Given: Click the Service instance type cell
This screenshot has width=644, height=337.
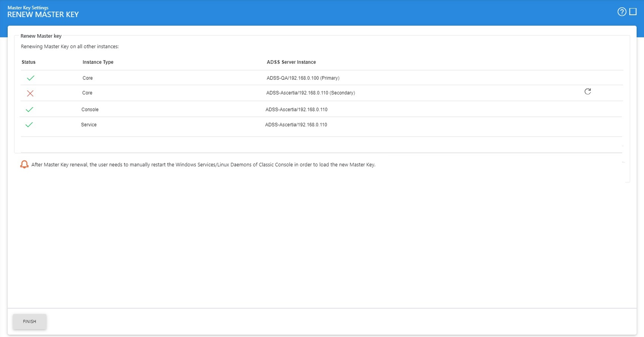Looking at the screenshot, I should tap(89, 125).
